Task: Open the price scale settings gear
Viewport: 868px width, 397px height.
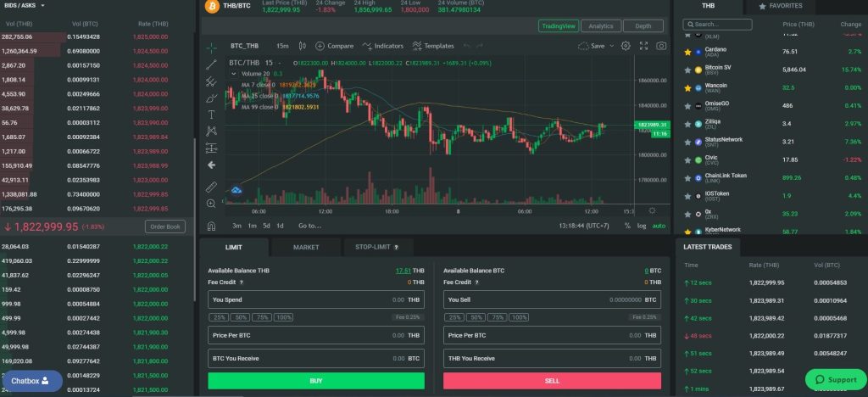Action: (x=652, y=210)
